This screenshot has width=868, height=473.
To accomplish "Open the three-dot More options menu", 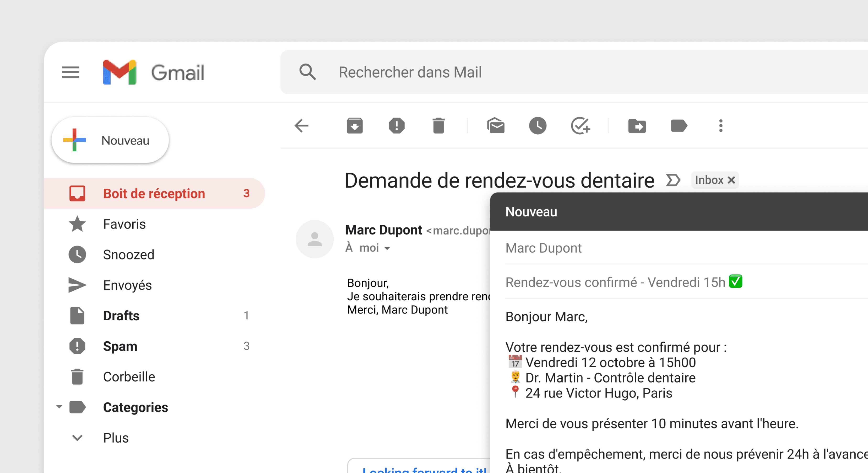I will 721,126.
